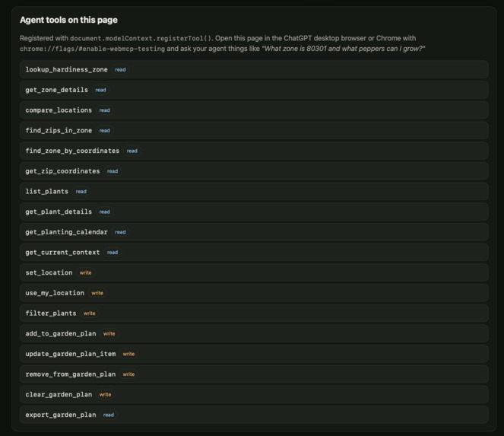Click the write badge beside filter_plants
504x436 pixels.
(90, 313)
